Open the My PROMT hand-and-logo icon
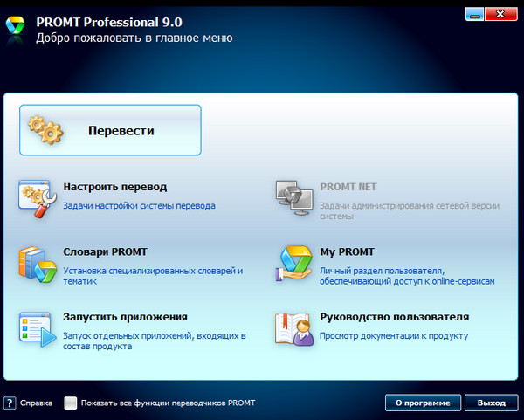 pos(294,264)
